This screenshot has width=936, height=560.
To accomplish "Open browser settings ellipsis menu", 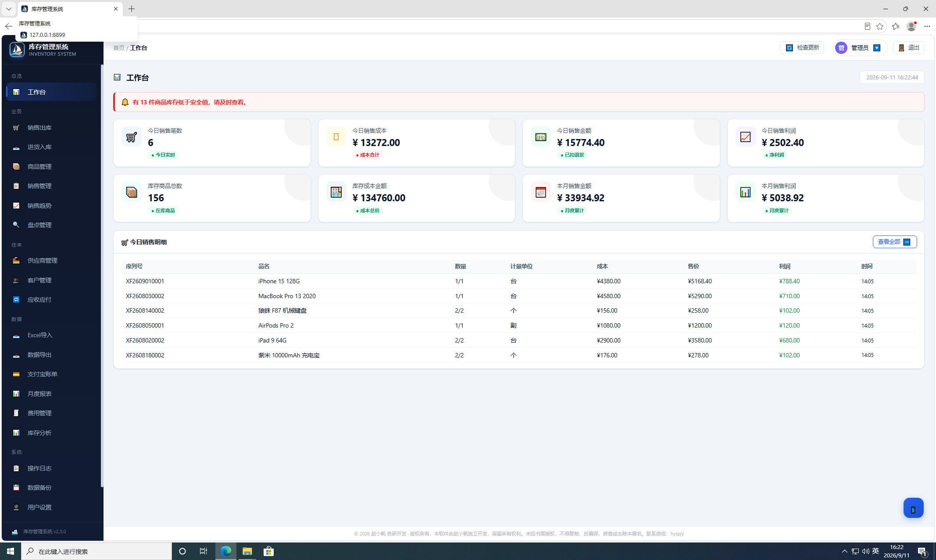I will point(927,26).
